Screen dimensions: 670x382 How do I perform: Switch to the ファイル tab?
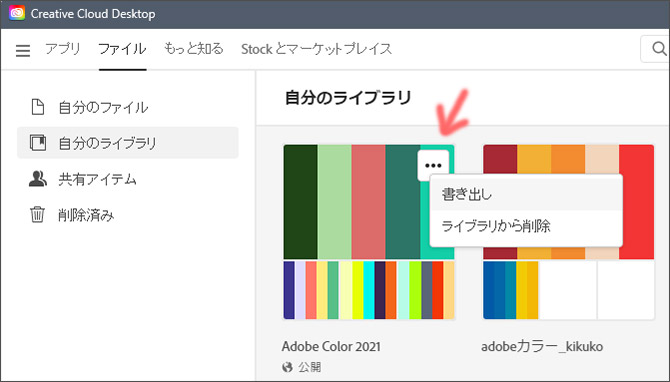click(x=122, y=49)
